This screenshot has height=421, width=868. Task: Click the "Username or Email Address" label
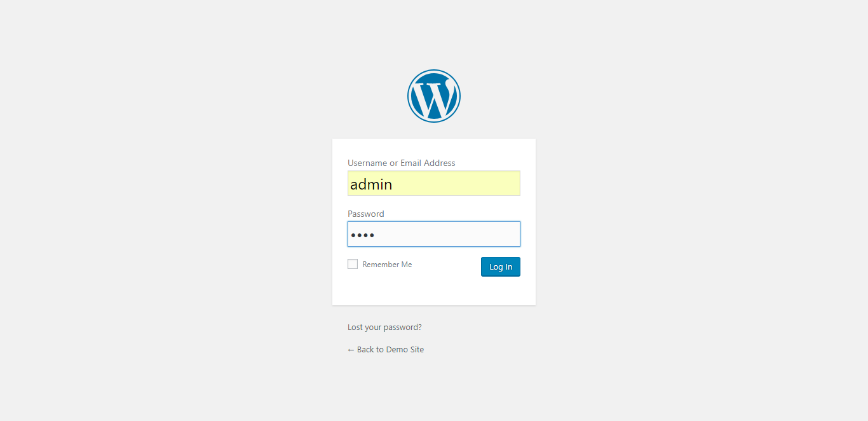pyautogui.click(x=402, y=163)
